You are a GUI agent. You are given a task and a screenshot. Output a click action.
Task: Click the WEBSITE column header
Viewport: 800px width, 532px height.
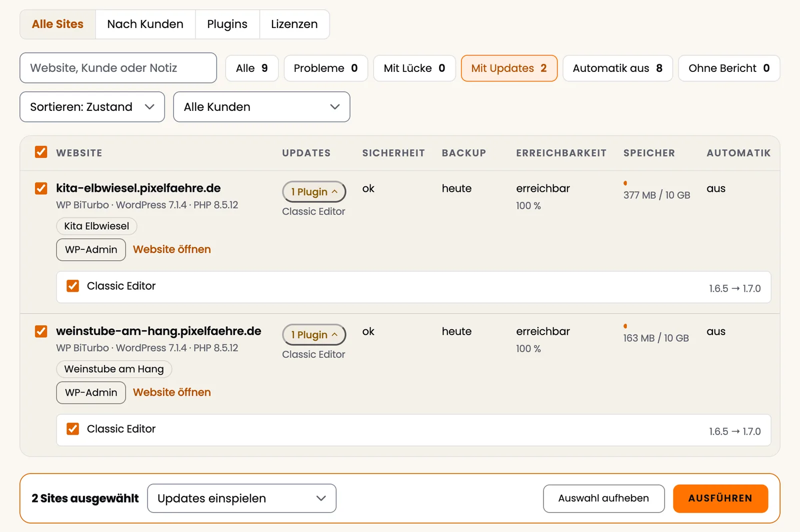click(x=79, y=153)
